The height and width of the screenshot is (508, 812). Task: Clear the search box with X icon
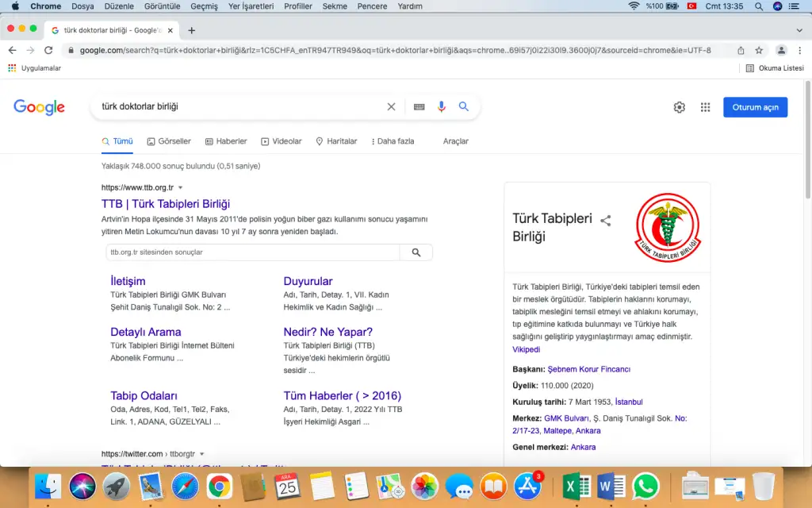391,107
